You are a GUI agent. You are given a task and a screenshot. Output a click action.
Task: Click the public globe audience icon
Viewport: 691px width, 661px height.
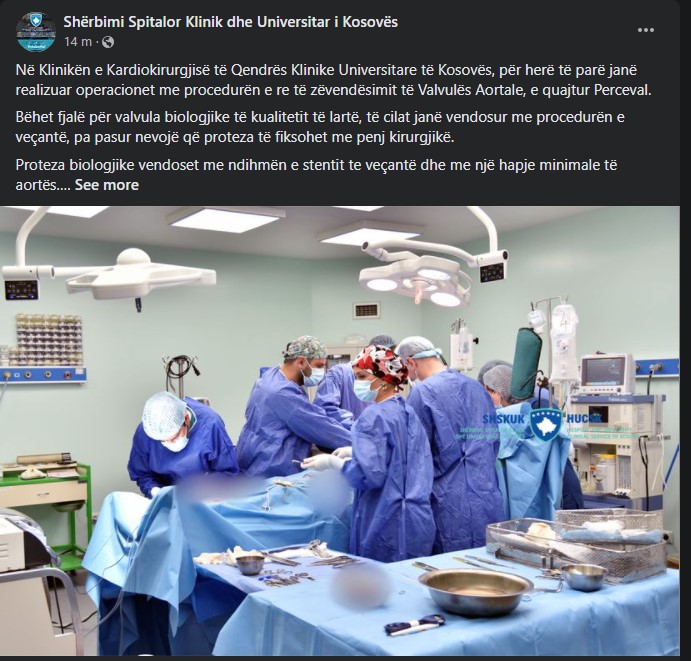coord(108,42)
